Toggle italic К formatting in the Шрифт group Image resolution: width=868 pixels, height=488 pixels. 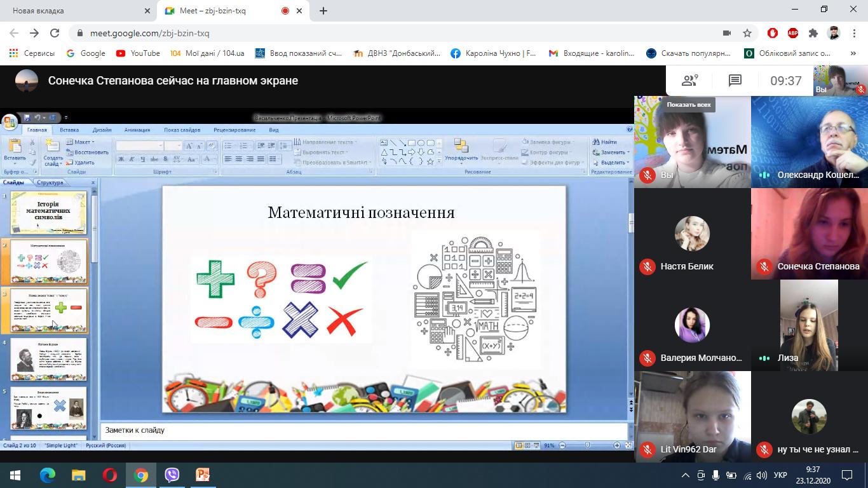[133, 159]
